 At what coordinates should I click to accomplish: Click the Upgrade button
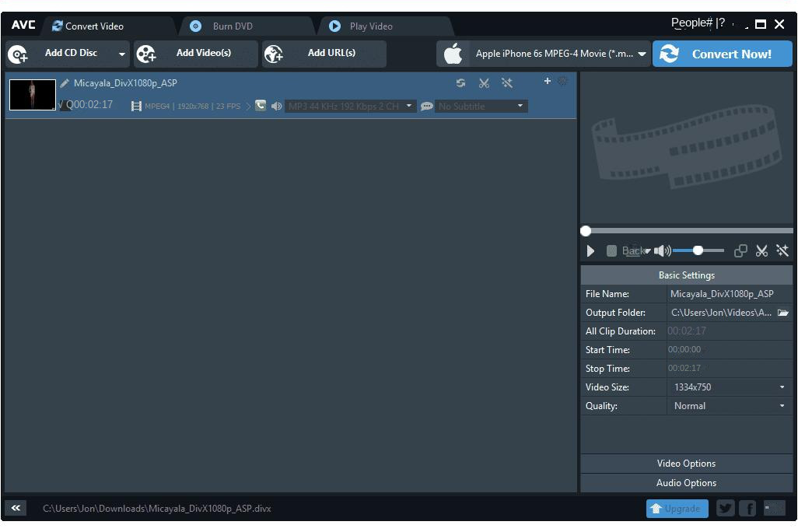click(677, 508)
